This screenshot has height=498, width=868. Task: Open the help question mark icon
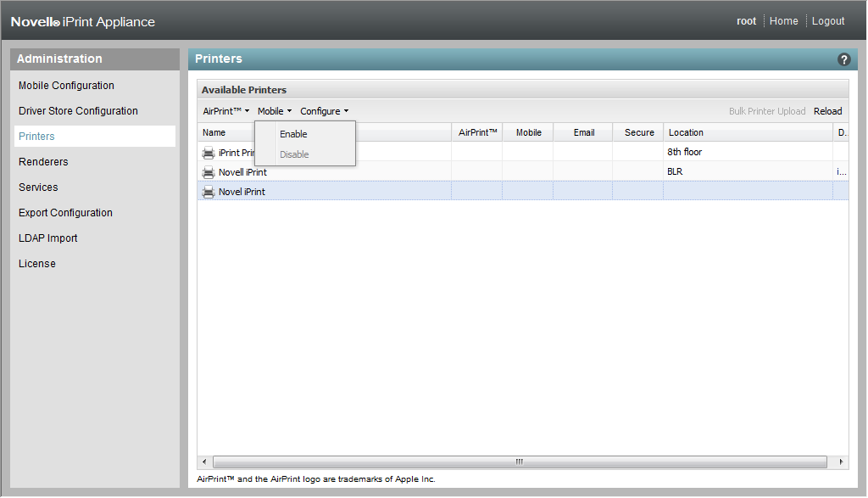coord(843,59)
